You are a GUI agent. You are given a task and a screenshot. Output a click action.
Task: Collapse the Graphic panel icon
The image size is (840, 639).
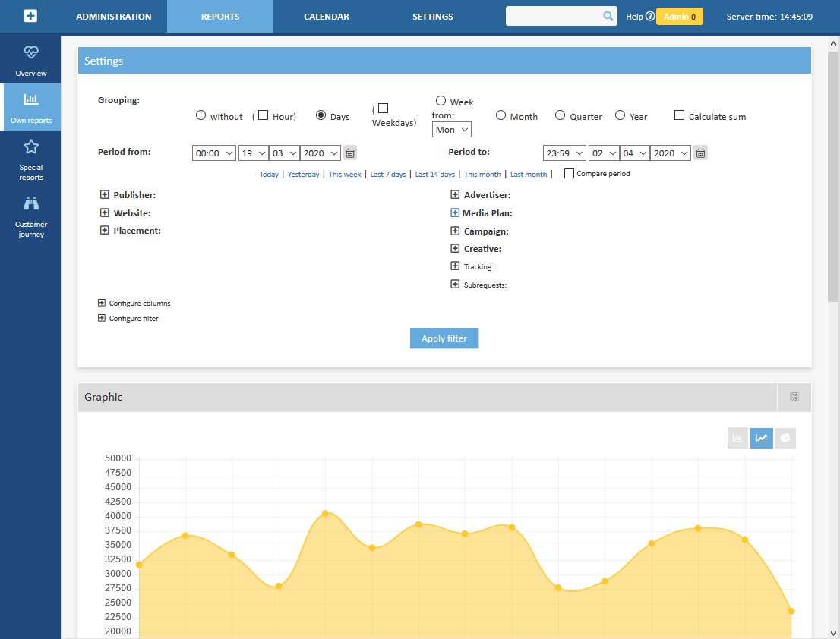[x=794, y=397]
